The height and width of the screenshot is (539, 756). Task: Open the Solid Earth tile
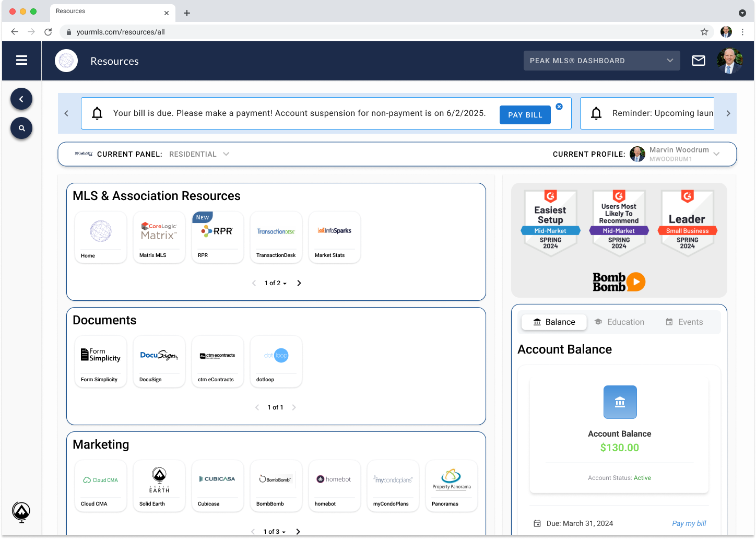pos(159,486)
